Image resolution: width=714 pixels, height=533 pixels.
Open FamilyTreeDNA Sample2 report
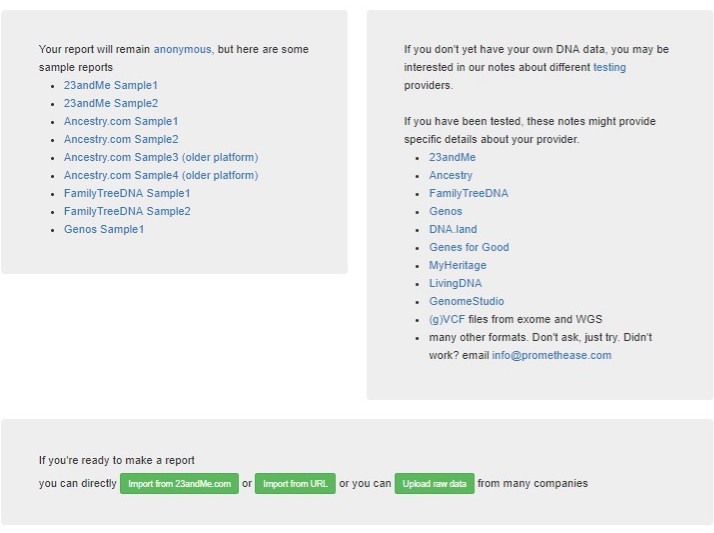(x=127, y=211)
